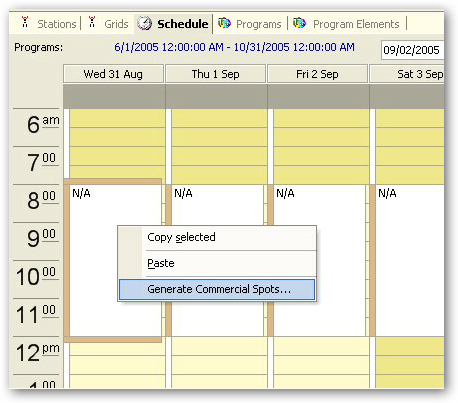Click the 6 am time slot Wednesday
Image resolution: width=458 pixels, height=403 pixels.
pos(117,118)
